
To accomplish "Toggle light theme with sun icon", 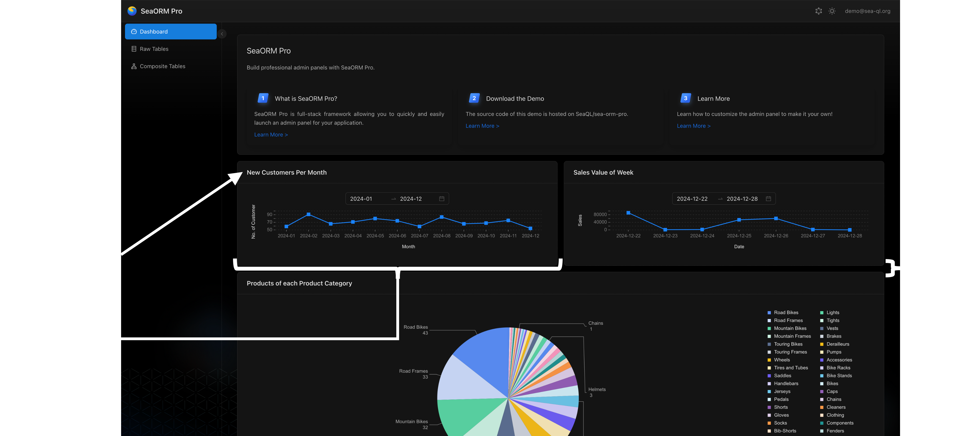I will pyautogui.click(x=832, y=11).
